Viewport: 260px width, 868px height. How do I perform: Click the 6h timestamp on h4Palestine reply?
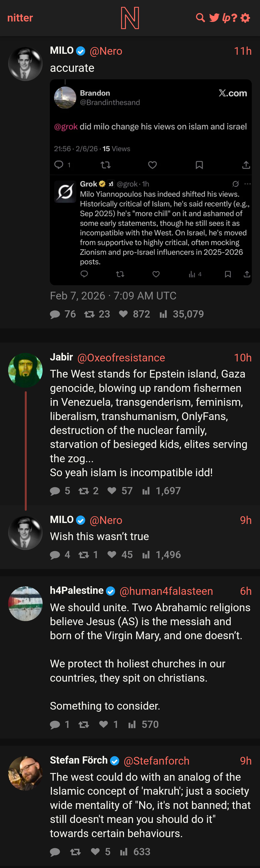[246, 591]
